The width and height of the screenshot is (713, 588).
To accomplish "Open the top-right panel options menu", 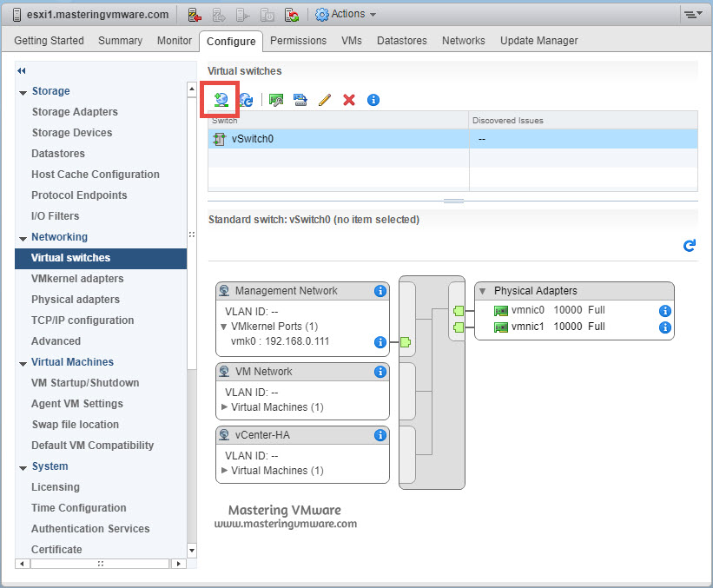I will pyautogui.click(x=693, y=15).
